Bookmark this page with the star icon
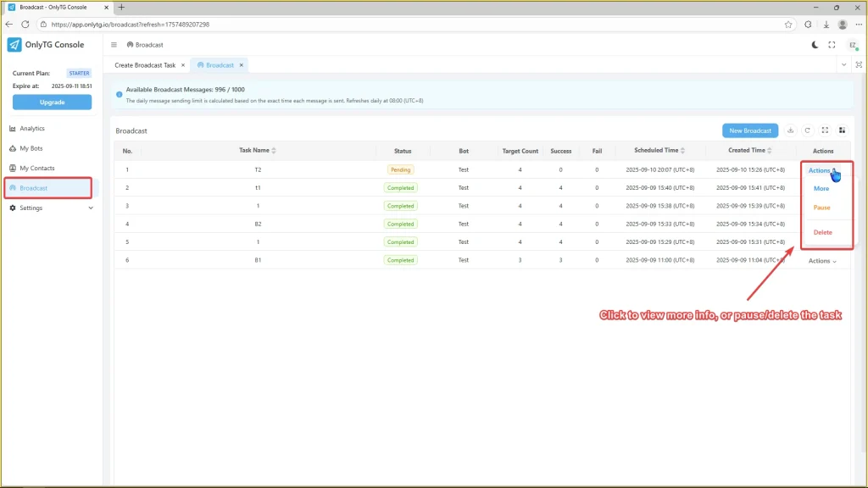Screen dimensions: 868x488 (788, 25)
